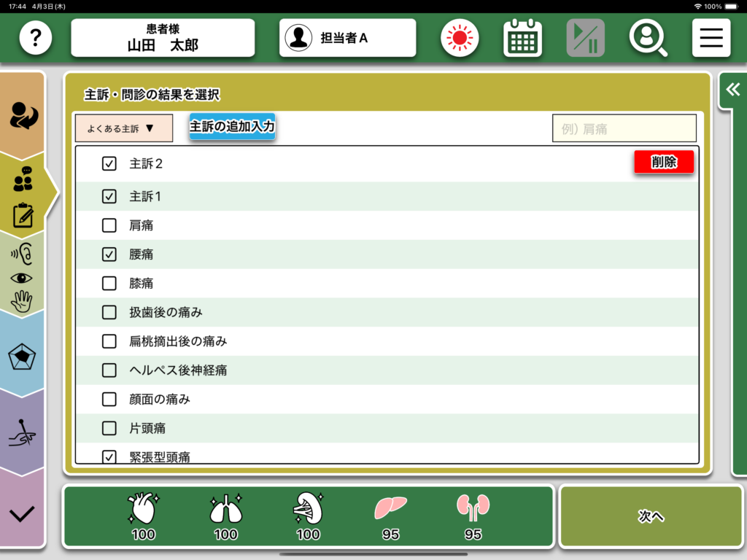The width and height of the screenshot is (747, 560).
Task: Open the 担当者A staff selector
Action: [347, 38]
